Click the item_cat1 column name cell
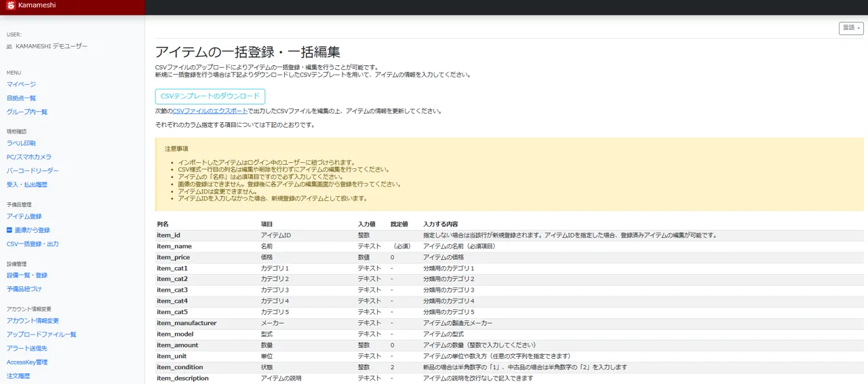The width and height of the screenshot is (868, 384). click(172, 268)
